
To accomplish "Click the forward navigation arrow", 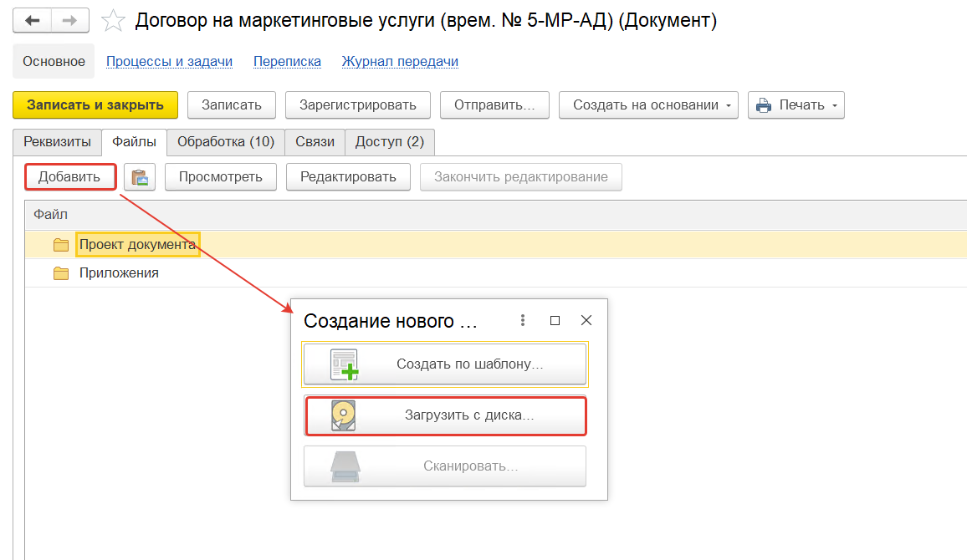I will [71, 21].
